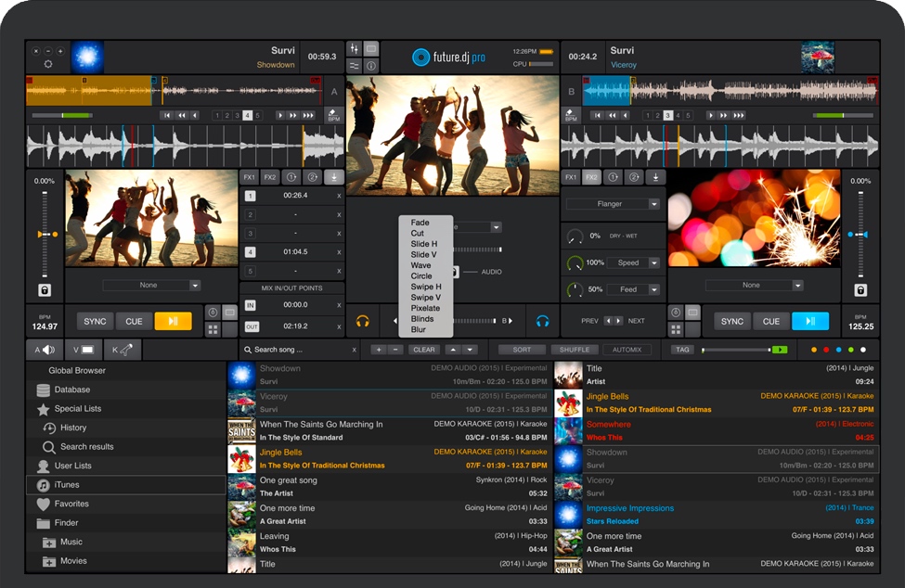Open the Karaoke microphone tab
Image resolution: width=905 pixels, height=588 pixels.
pyautogui.click(x=122, y=350)
